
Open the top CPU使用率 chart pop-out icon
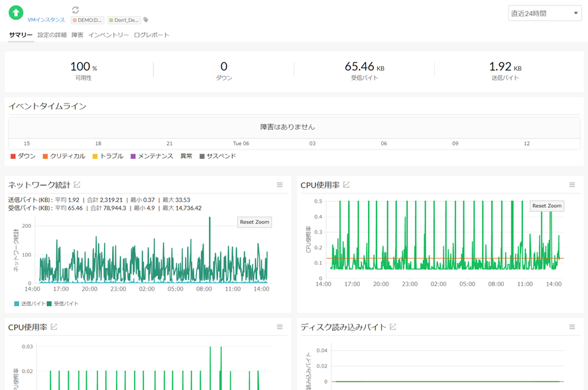click(346, 185)
